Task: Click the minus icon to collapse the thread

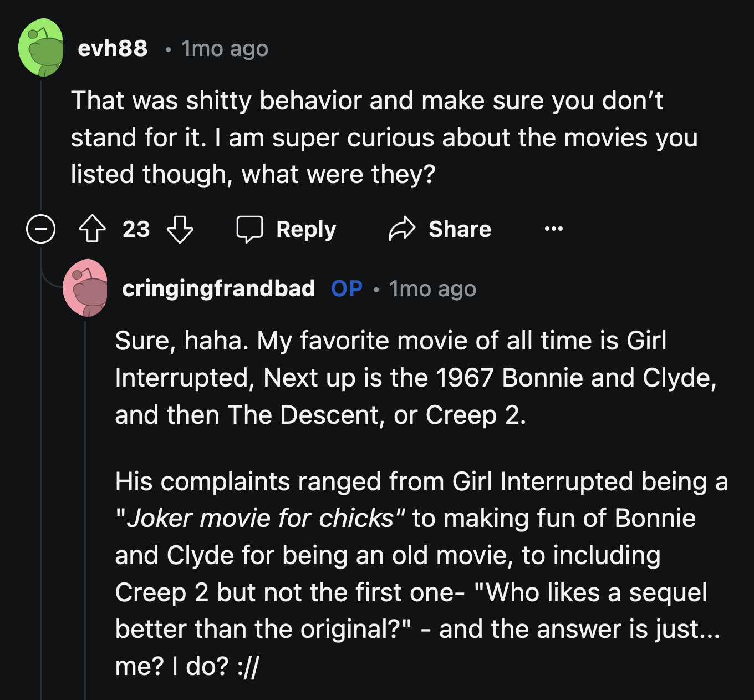Action: pyautogui.click(x=42, y=229)
